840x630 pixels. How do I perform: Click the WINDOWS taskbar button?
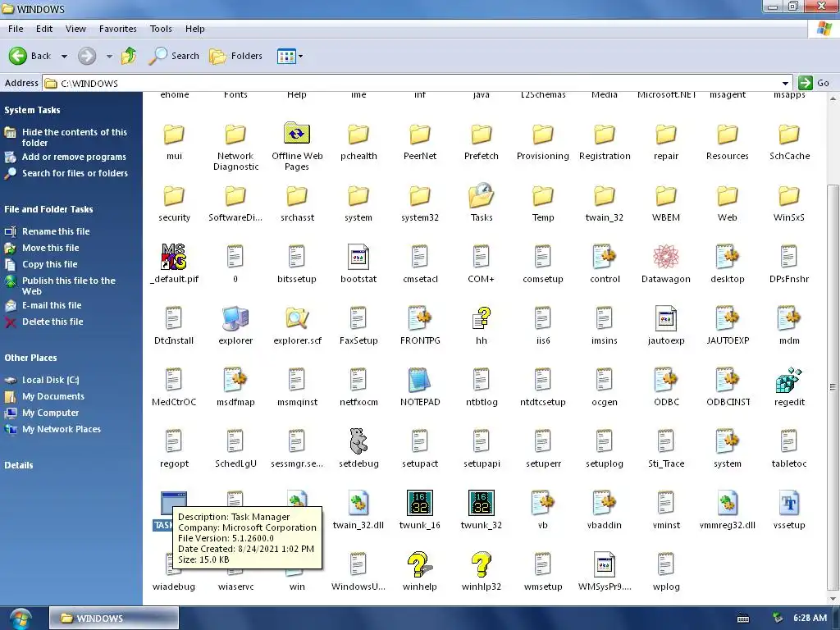pyautogui.click(x=114, y=619)
